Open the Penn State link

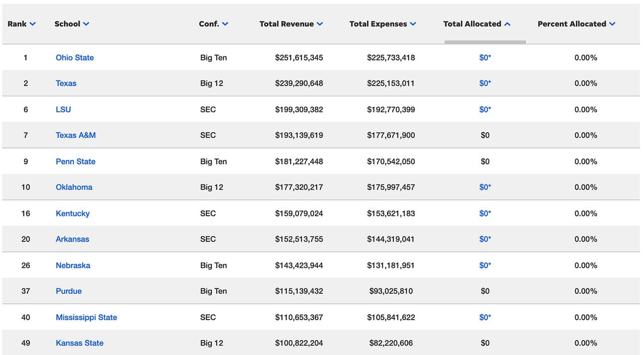tap(75, 161)
